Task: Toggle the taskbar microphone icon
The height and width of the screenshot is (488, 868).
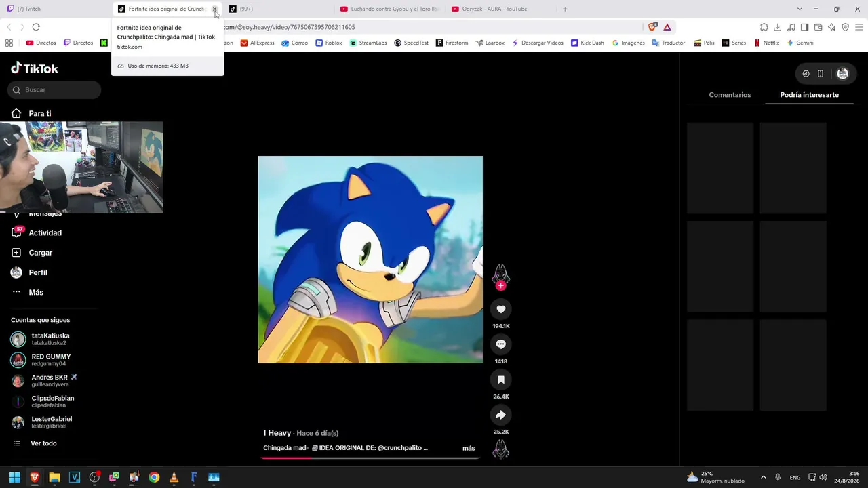Action: (x=778, y=477)
